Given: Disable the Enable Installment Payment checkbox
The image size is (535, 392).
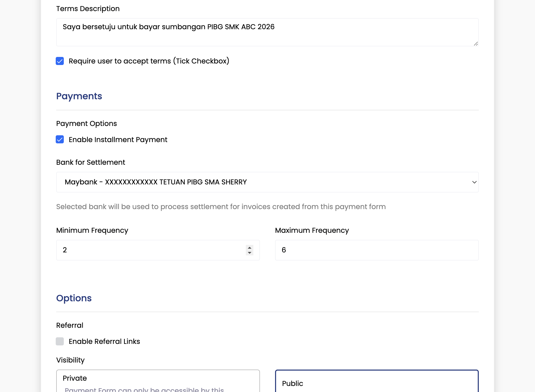Looking at the screenshot, I should click(60, 140).
